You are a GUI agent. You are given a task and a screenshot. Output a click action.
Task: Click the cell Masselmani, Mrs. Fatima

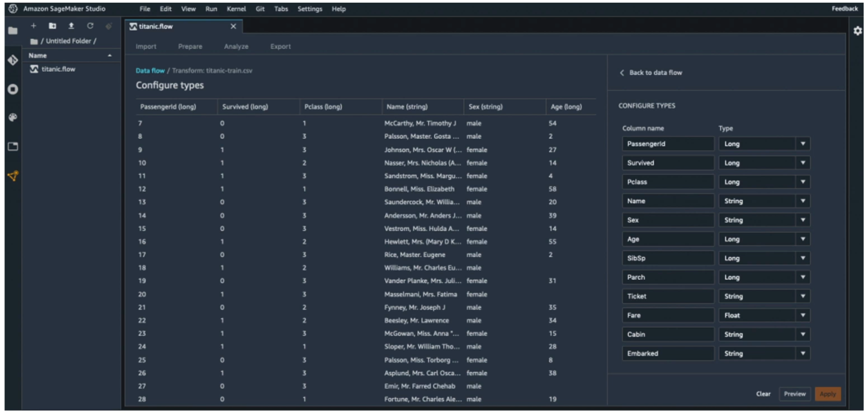421,294
